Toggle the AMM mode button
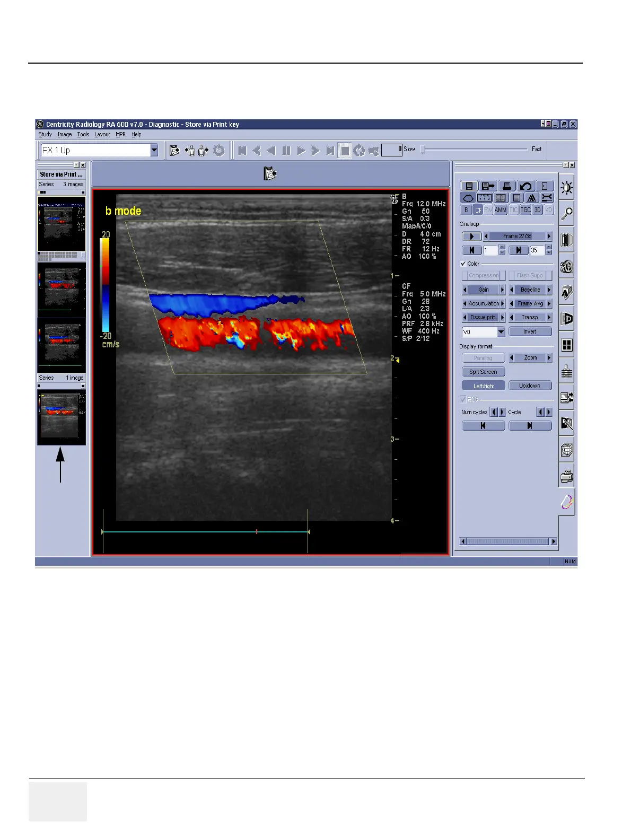The image size is (631, 840). point(501,210)
